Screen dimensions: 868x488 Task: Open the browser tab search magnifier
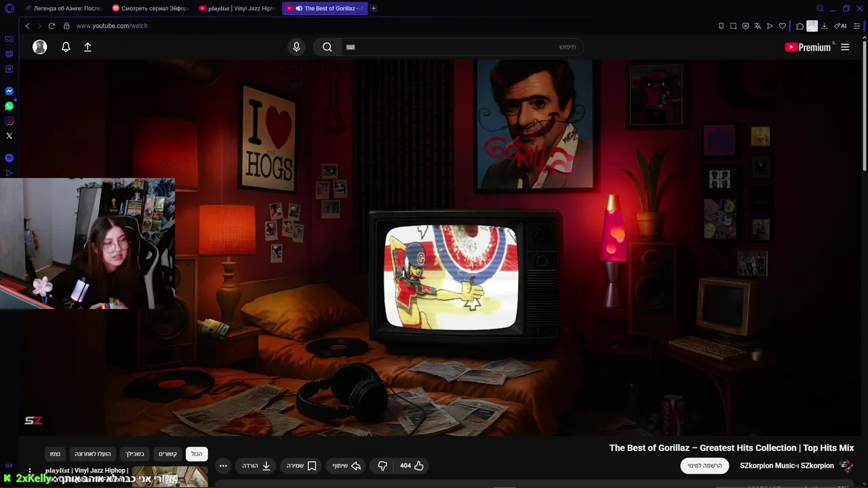pyautogui.click(x=820, y=8)
